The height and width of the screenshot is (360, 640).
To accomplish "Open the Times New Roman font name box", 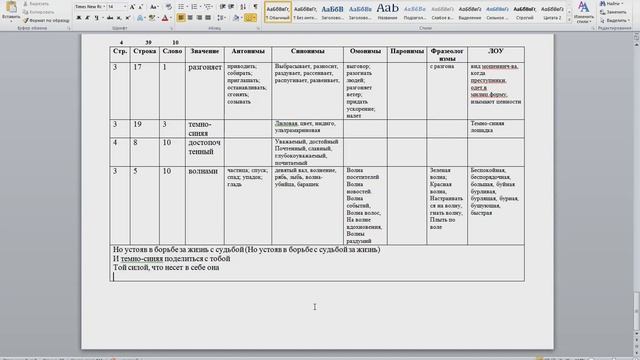I will coord(89,7).
